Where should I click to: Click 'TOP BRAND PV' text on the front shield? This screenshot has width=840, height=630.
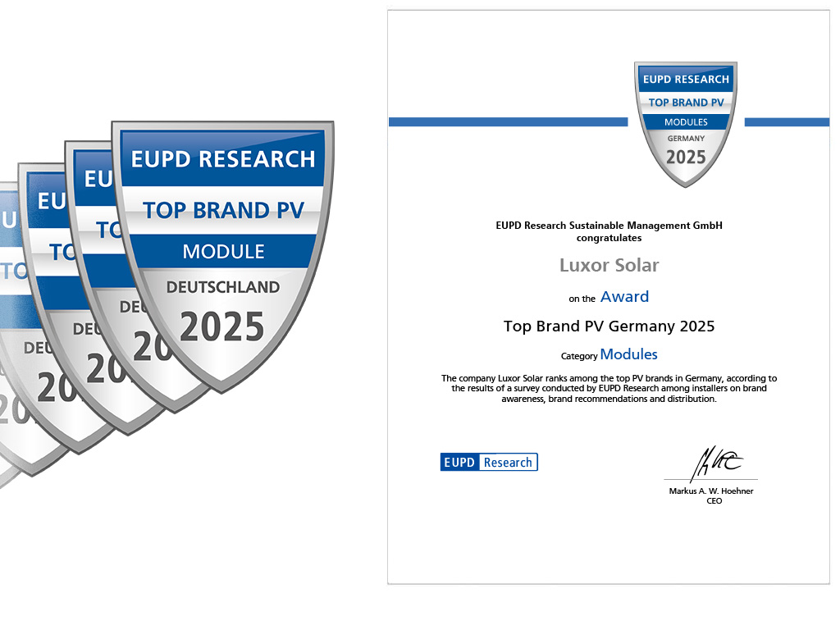pos(223,210)
